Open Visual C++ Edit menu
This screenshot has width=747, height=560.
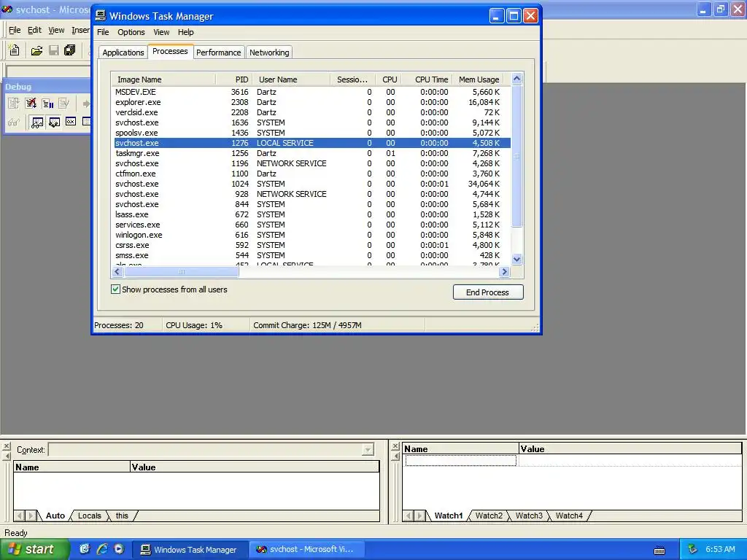point(34,30)
